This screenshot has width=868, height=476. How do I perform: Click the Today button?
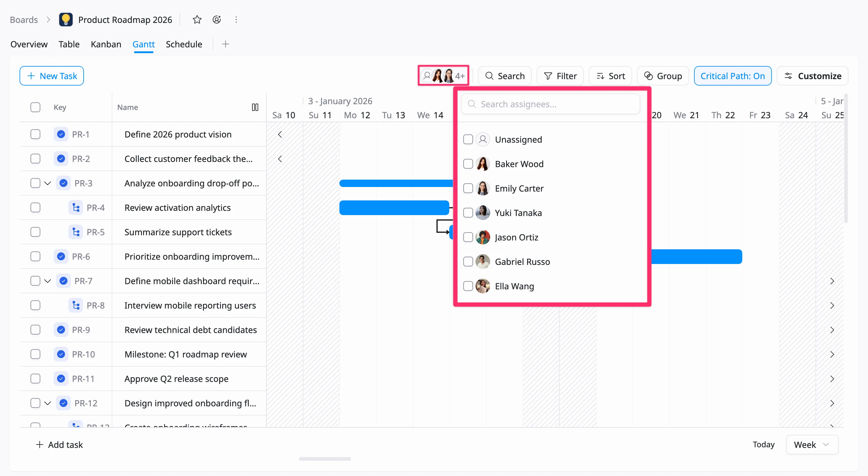pos(764,445)
